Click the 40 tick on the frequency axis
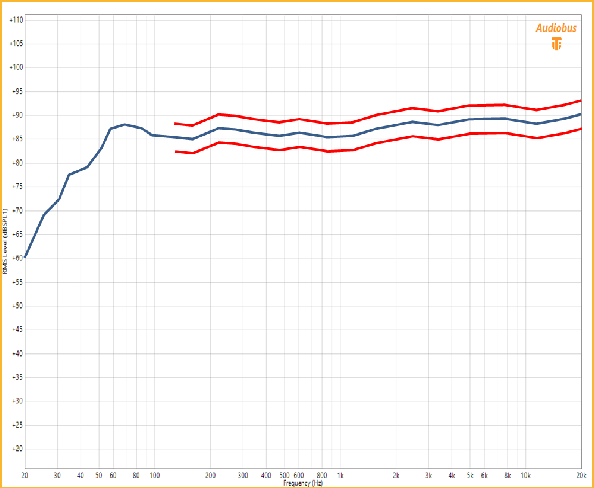This screenshot has height=488, width=594. [81, 475]
